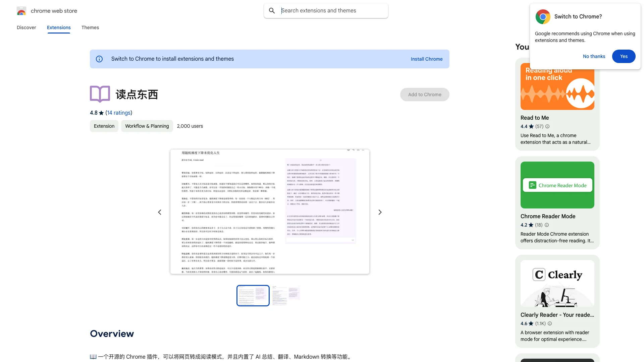Switch to the Themes tab
Image resolution: width=644 pixels, height=362 pixels.
(x=90, y=27)
